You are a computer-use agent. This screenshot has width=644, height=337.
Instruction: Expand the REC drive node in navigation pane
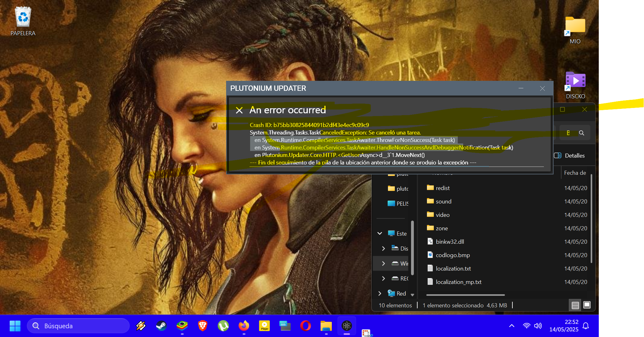click(384, 278)
